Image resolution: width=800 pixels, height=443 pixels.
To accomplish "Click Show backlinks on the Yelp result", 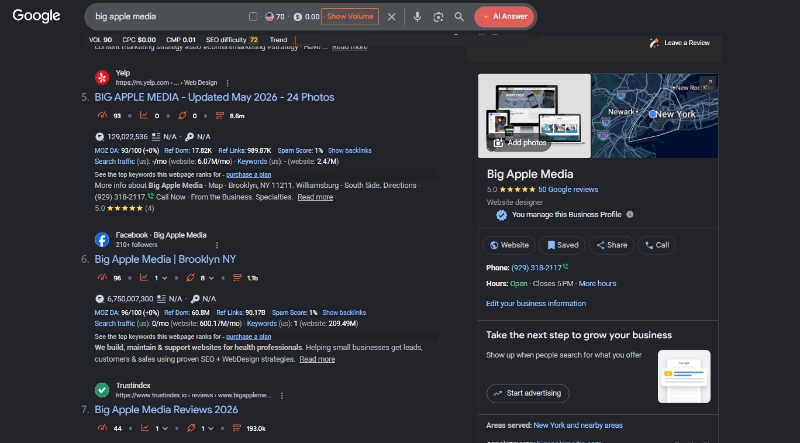I will pyautogui.click(x=349, y=151).
